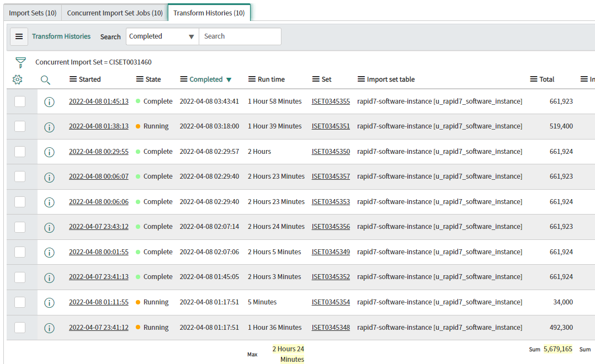595x364 pixels.
Task: Open State column options menu icon
Action: point(140,79)
